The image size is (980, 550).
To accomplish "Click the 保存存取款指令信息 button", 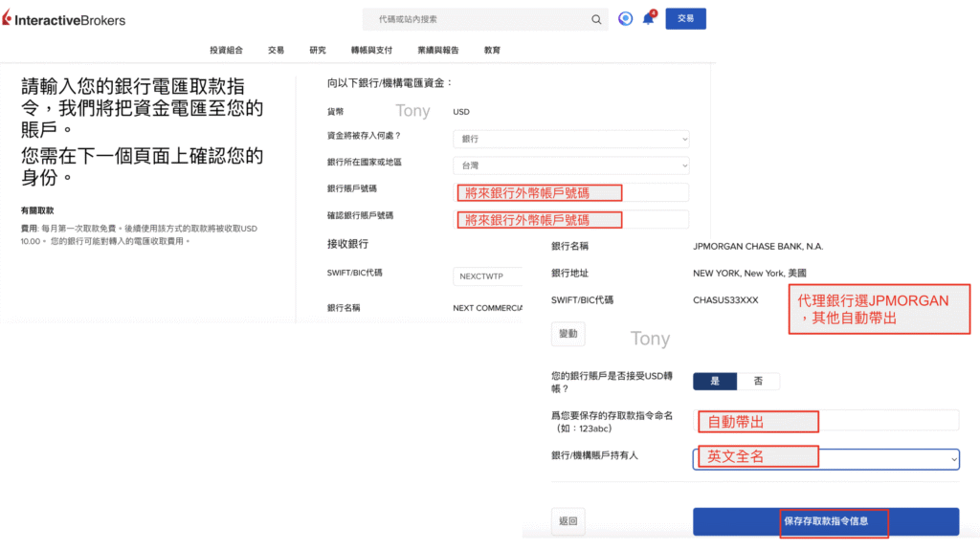I will click(826, 521).
